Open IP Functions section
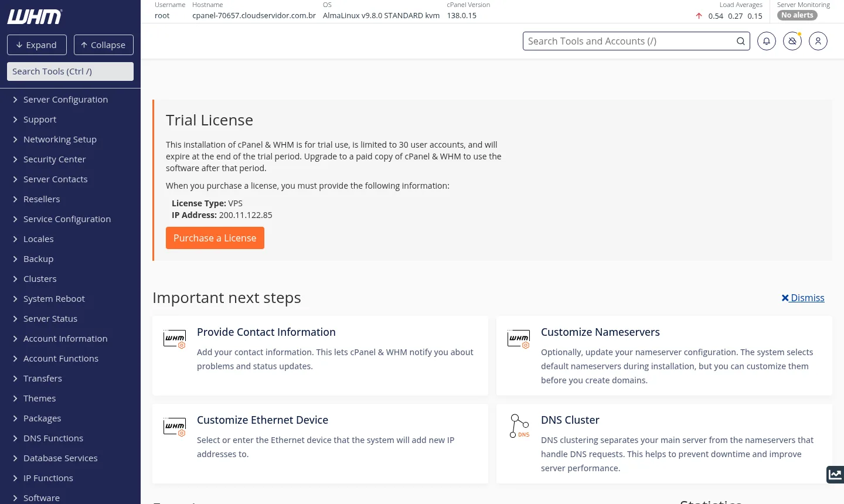The width and height of the screenshot is (844, 504). (70, 478)
